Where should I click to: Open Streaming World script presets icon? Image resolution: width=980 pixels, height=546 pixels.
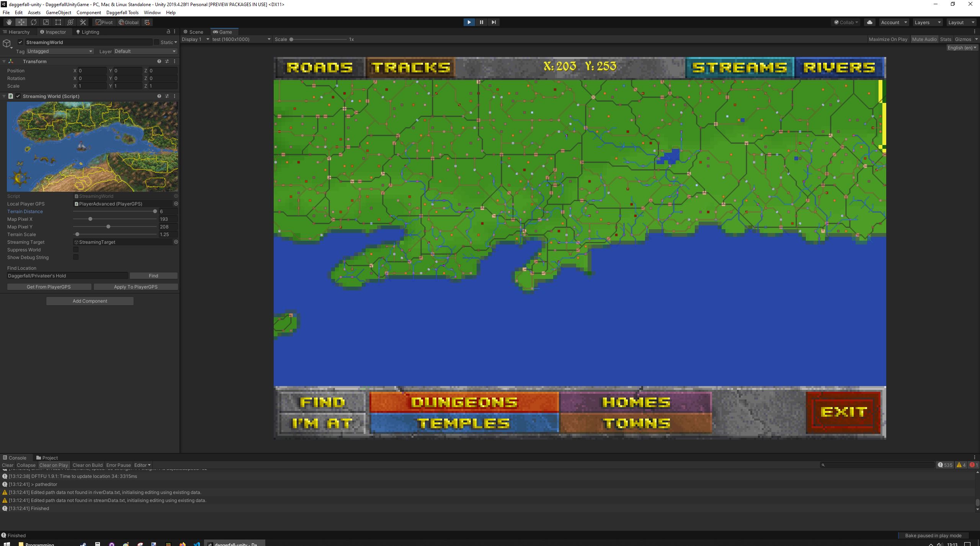[x=167, y=96]
